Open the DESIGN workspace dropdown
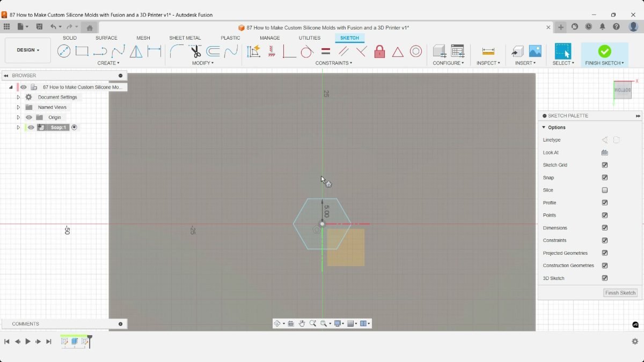Image resolution: width=644 pixels, height=362 pixels. click(x=28, y=50)
